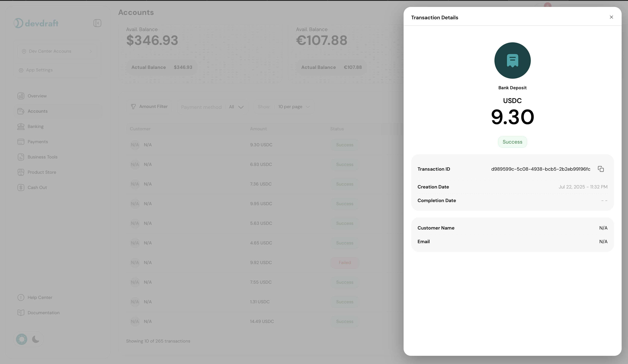Open the Help Center
628x364 pixels.
pyautogui.click(x=40, y=297)
